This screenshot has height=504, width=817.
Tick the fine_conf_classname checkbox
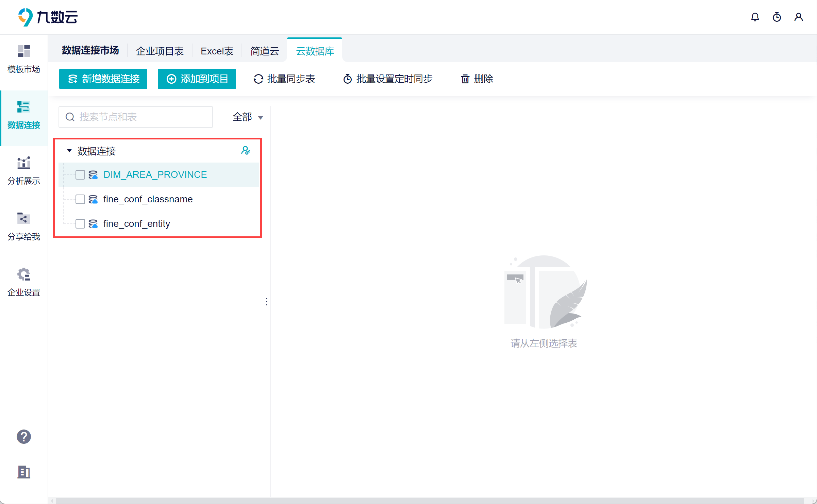pyautogui.click(x=80, y=199)
